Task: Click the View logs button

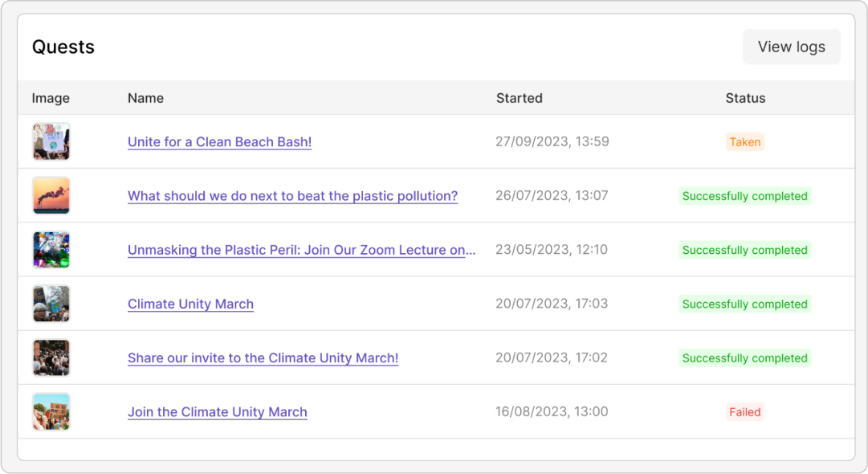Action: tap(791, 47)
